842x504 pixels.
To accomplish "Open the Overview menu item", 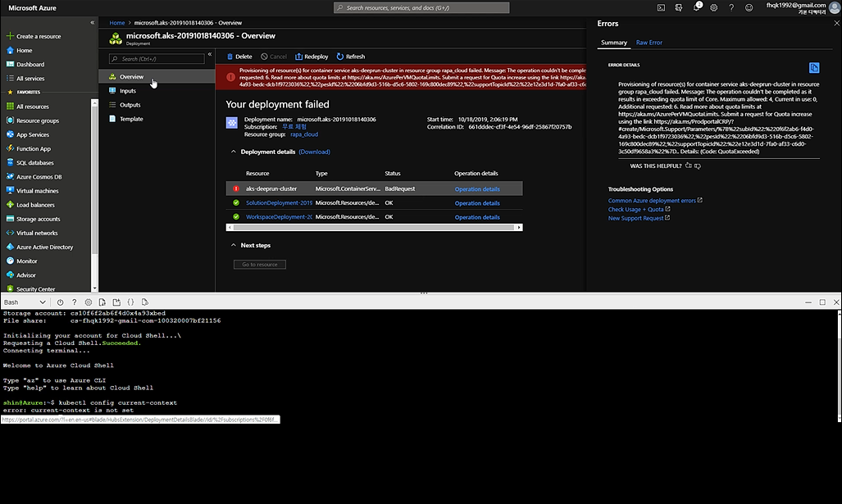I will (x=157, y=77).
